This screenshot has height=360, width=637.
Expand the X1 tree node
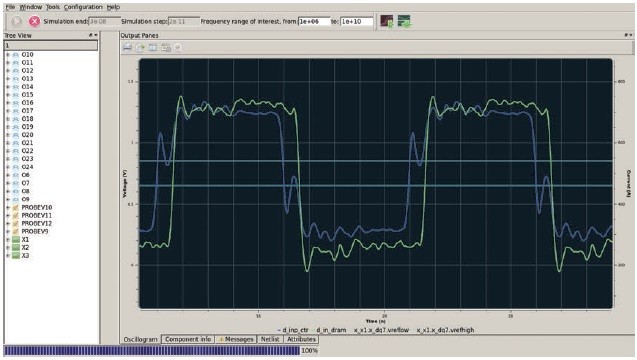pos(8,239)
